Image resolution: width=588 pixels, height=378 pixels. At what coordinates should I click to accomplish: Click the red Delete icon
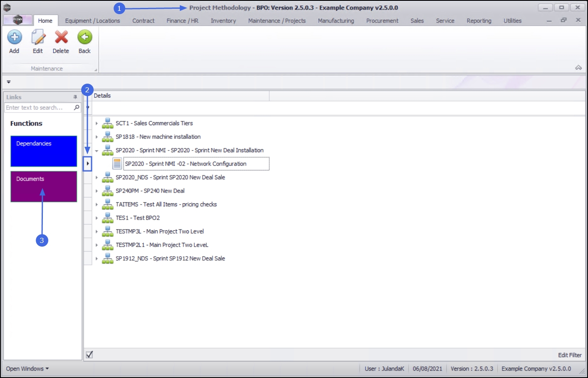61,37
